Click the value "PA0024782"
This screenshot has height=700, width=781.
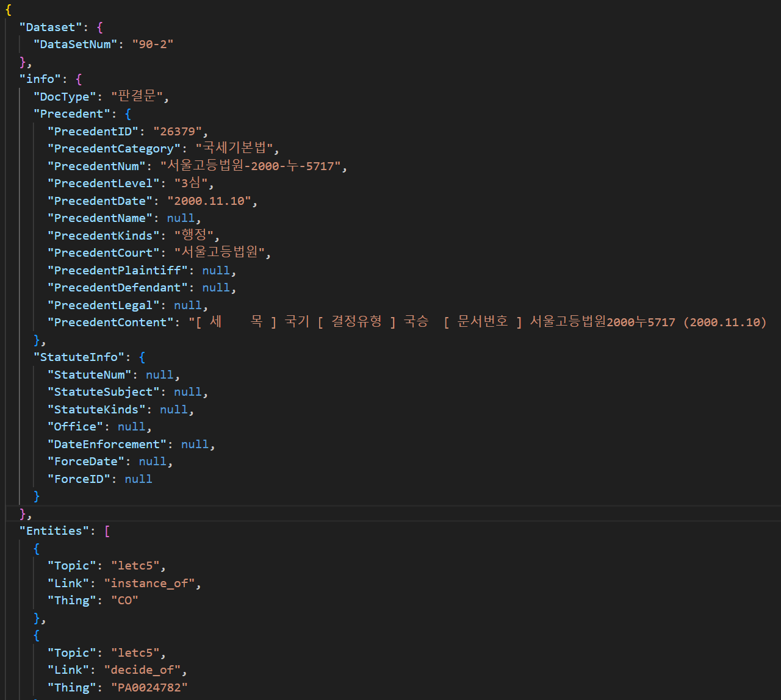(149, 688)
